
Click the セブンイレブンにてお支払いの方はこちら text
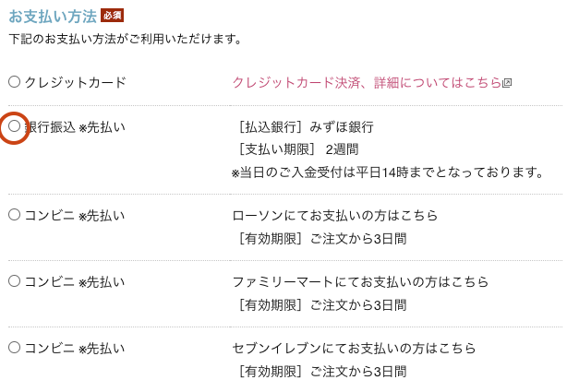354,349
